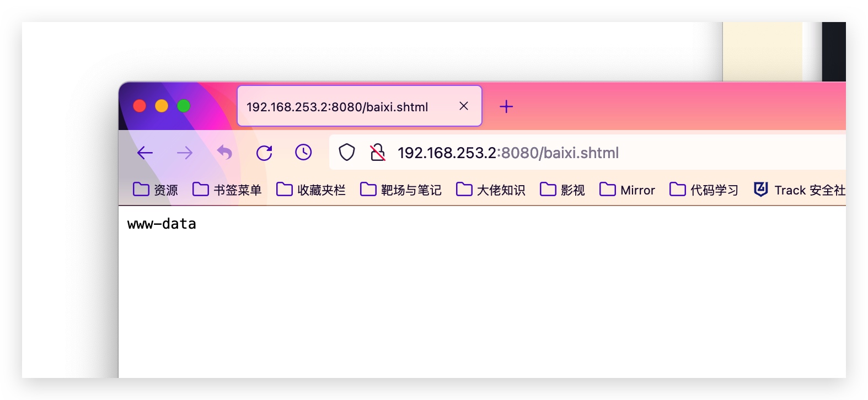Open the history clock icon
This screenshot has height=400, width=868.
pyautogui.click(x=303, y=153)
